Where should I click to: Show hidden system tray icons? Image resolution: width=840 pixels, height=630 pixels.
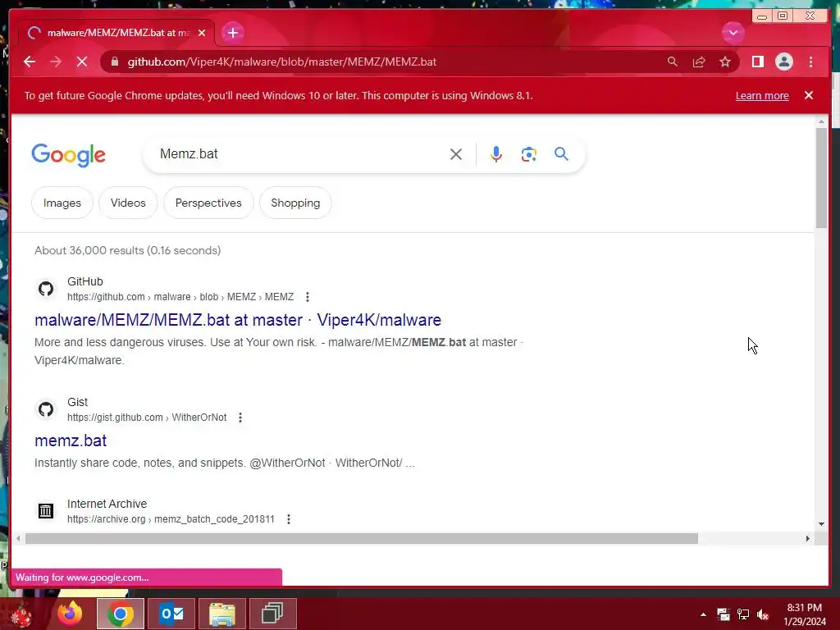[x=703, y=614]
